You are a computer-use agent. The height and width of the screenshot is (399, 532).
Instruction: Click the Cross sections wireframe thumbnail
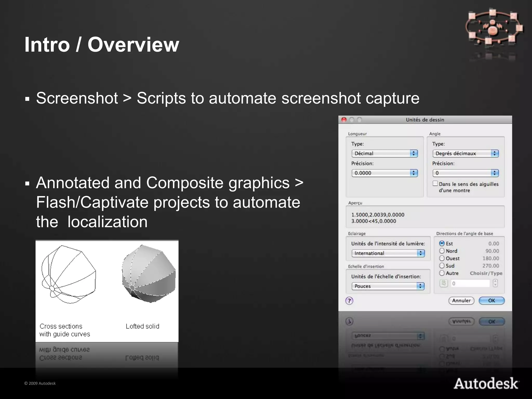(69, 274)
